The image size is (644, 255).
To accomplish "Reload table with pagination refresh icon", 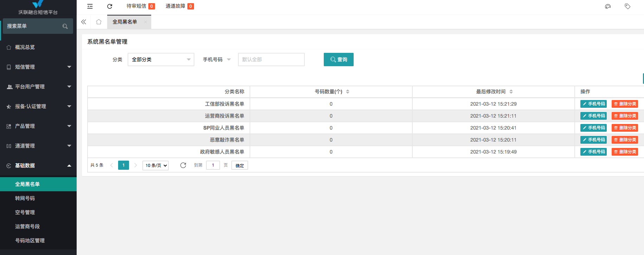I will [x=183, y=165].
